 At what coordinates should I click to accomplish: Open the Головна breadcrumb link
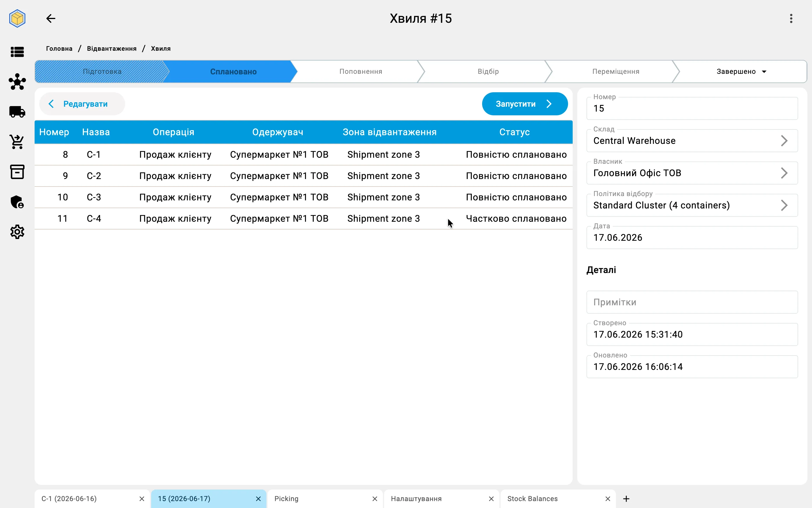59,48
